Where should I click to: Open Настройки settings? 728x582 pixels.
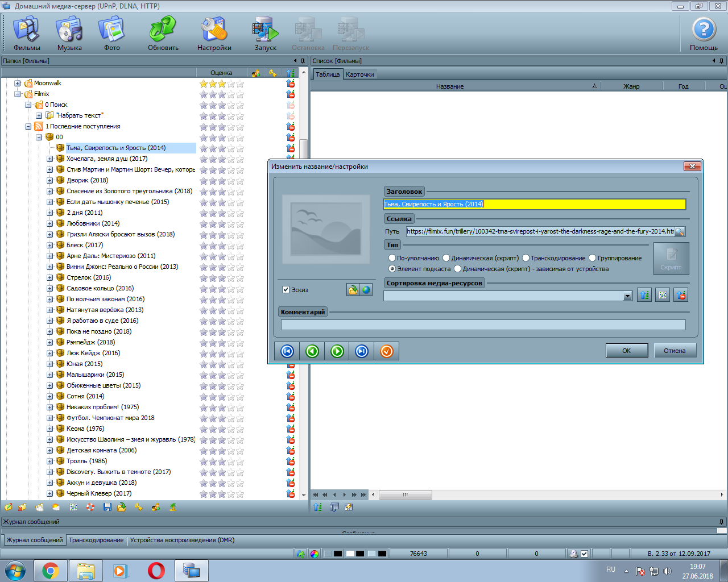(214, 33)
